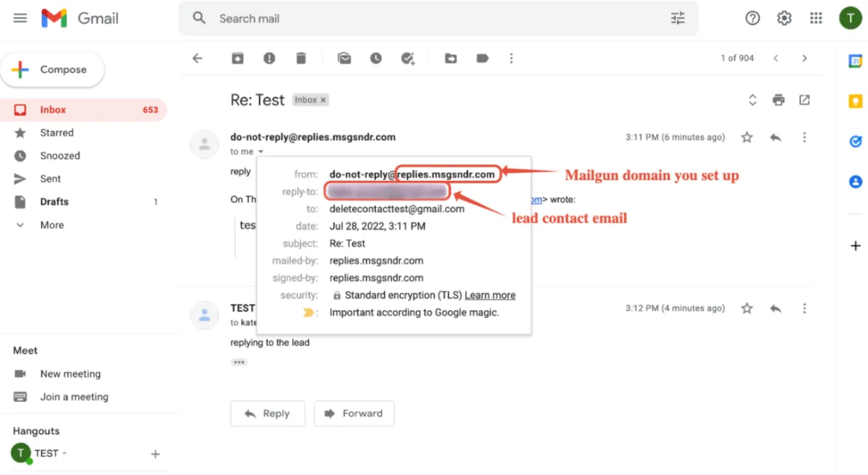Open more toolbar options
This screenshot has width=868, height=475.
511,59
